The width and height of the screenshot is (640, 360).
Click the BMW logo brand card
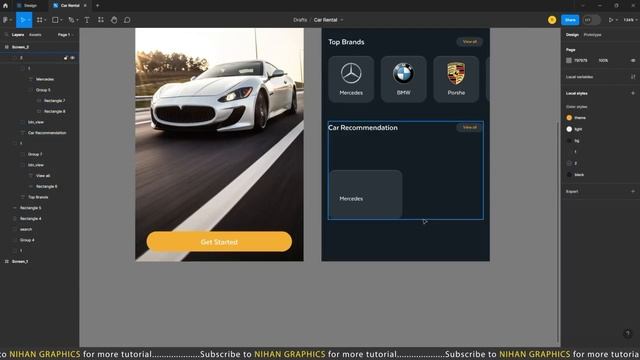403,79
